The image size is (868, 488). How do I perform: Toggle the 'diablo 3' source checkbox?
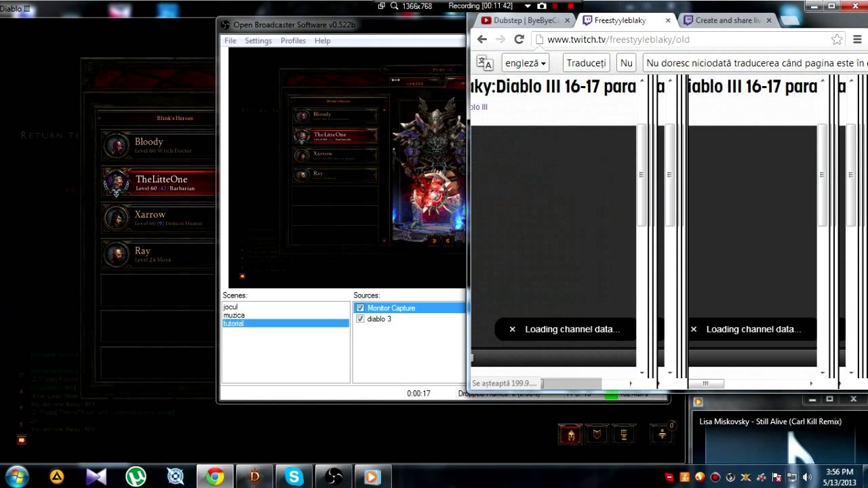(x=360, y=319)
